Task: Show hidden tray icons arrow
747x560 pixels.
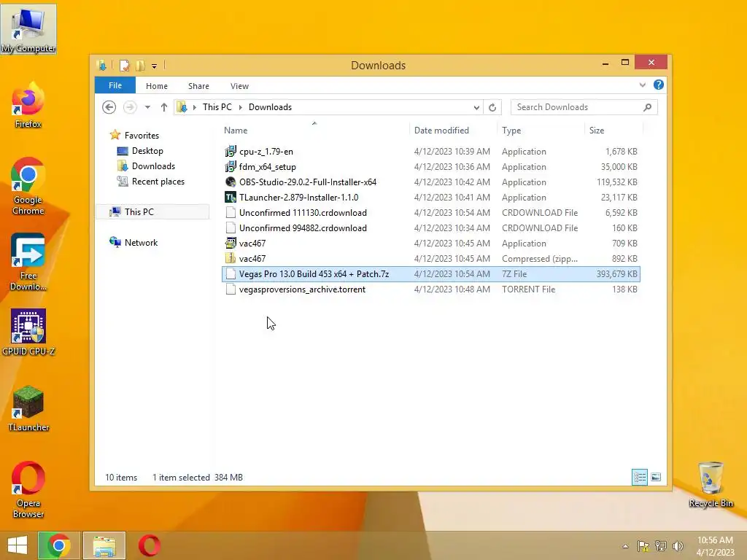Action: pos(625,546)
